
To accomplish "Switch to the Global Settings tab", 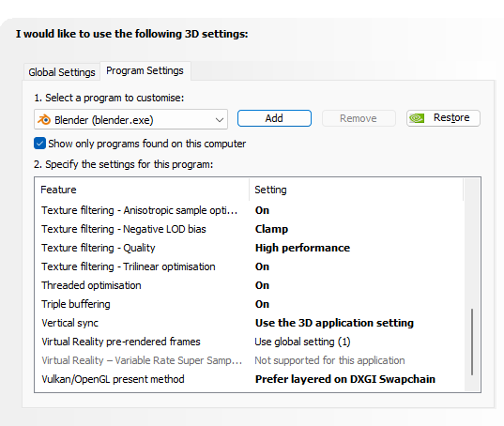I will [62, 72].
